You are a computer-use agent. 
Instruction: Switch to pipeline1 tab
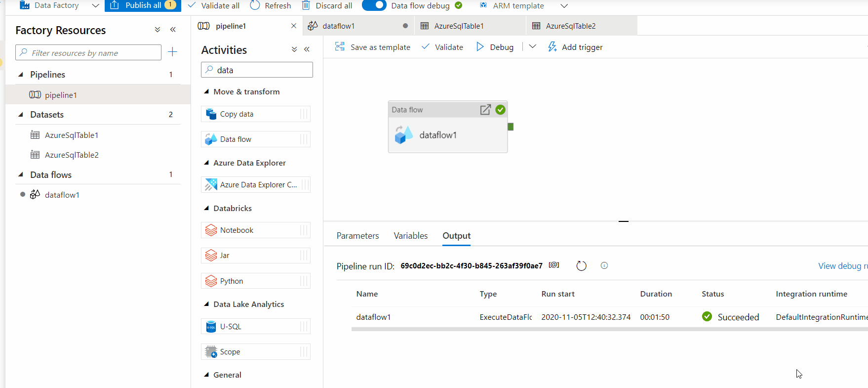231,26
